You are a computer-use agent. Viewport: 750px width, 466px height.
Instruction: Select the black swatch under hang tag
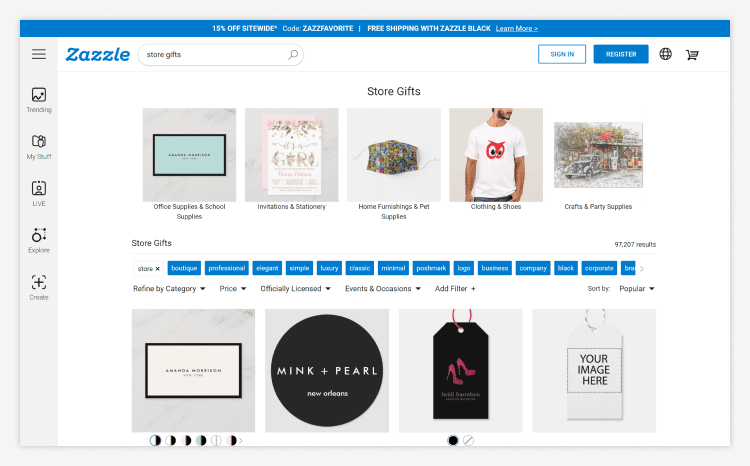(453, 440)
